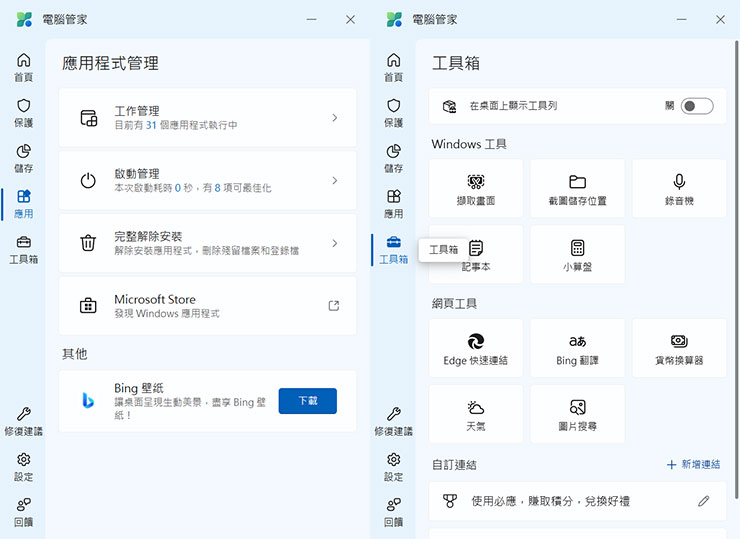Click 啟動管理 title text
Image resolution: width=740 pixels, height=539 pixels.
(137, 174)
